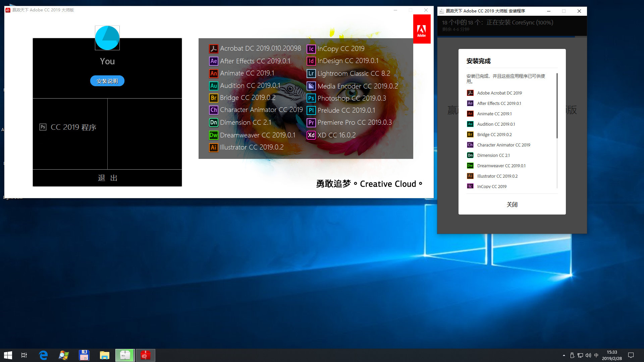Select 'Media Encoder CC 2019.0.2' text
The height and width of the screenshot is (362, 644).
[358, 86]
